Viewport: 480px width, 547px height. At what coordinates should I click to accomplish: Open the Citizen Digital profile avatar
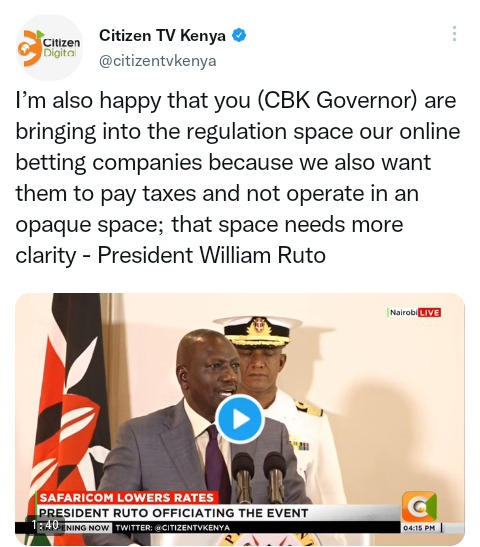point(49,48)
